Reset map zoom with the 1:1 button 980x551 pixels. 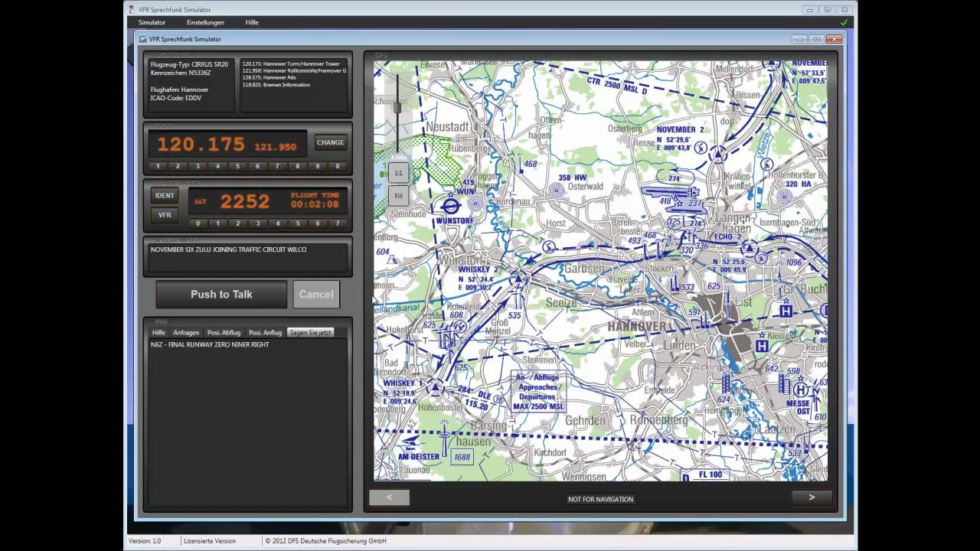pos(398,173)
